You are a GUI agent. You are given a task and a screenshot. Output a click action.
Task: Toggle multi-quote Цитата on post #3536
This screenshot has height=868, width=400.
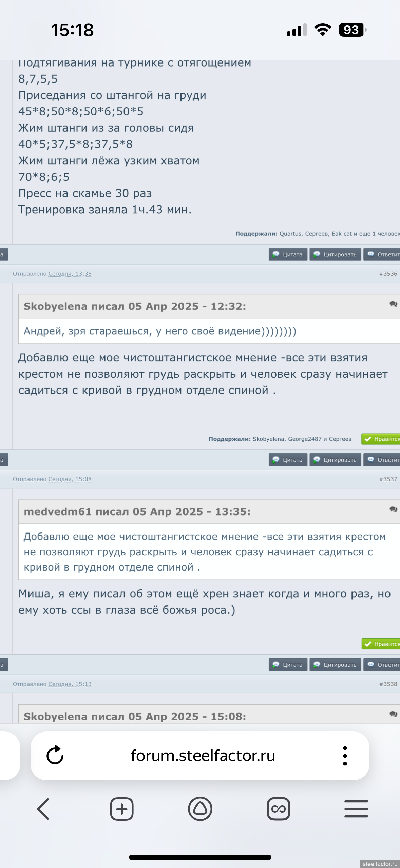coord(288,460)
